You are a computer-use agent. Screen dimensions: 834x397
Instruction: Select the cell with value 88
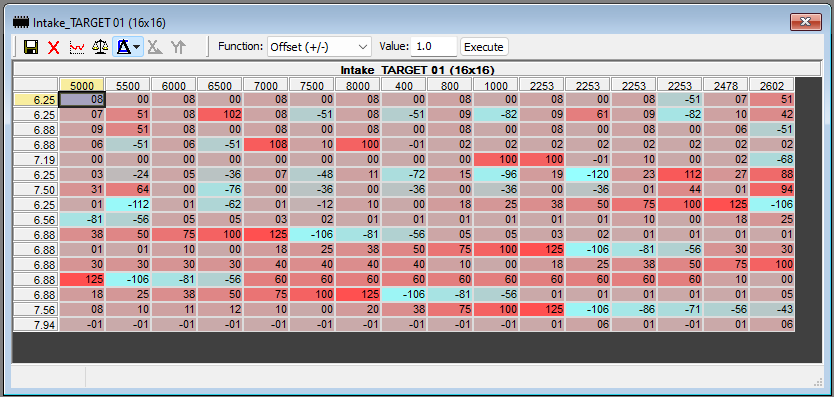pos(772,174)
